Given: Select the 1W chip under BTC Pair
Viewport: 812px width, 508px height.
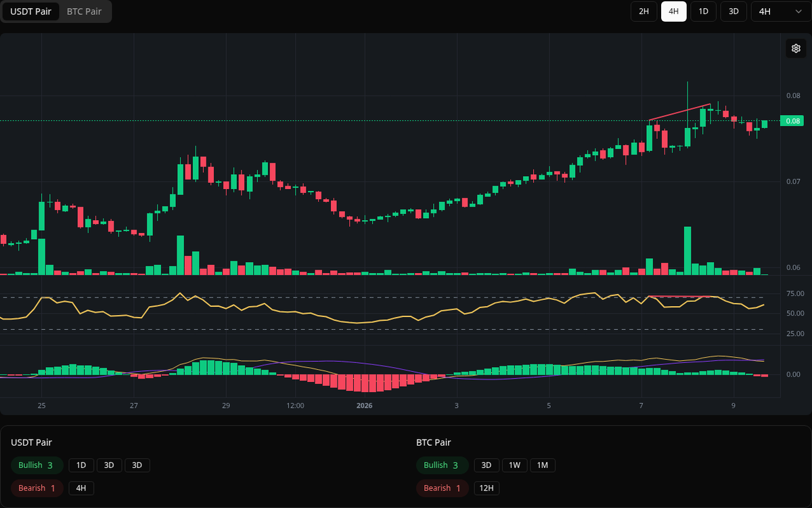Looking at the screenshot, I should click(514, 465).
